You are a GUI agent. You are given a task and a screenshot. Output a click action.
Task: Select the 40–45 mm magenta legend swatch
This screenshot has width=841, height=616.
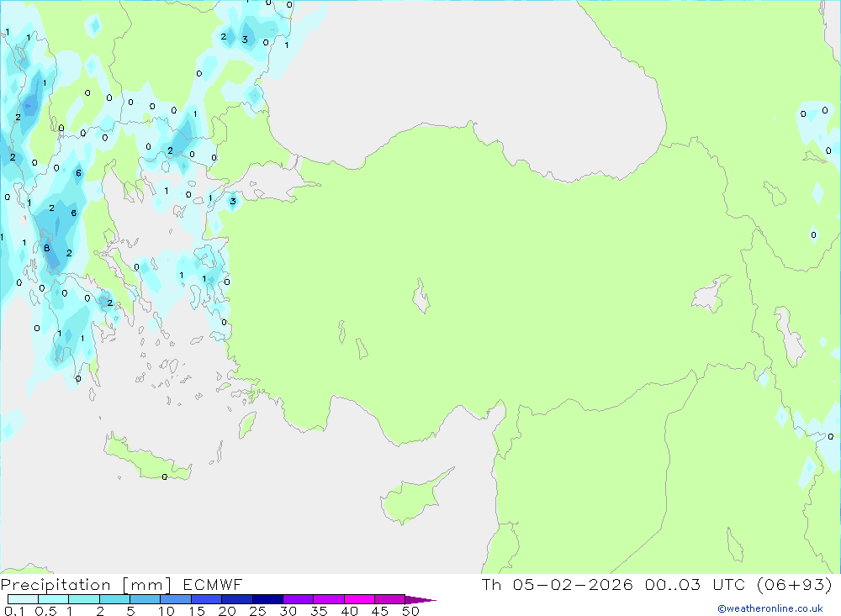(359, 599)
